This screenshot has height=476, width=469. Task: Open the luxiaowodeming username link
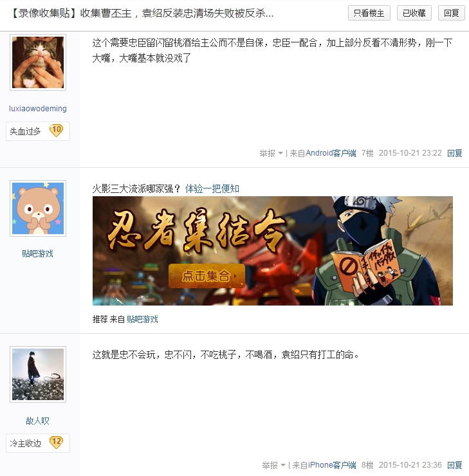(38, 109)
